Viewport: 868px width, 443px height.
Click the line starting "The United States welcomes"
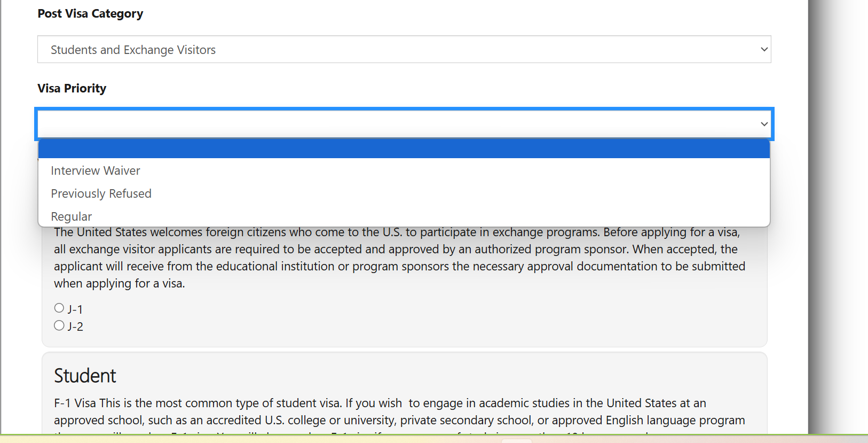click(397, 232)
